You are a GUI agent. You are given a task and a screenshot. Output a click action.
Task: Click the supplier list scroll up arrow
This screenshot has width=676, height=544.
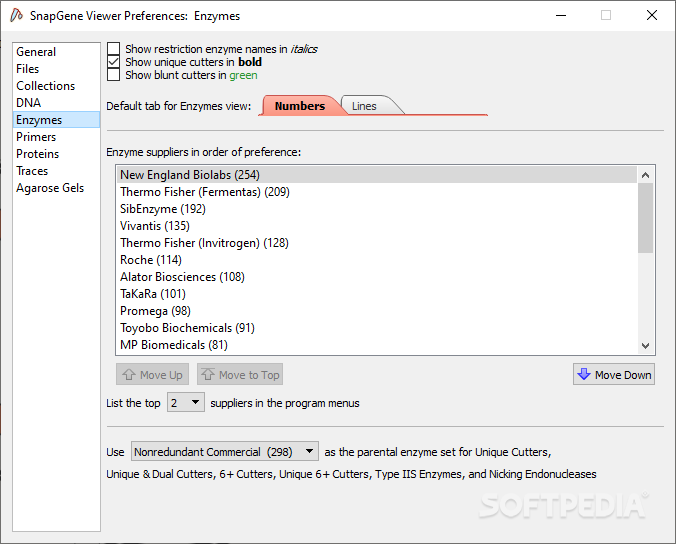[645, 175]
